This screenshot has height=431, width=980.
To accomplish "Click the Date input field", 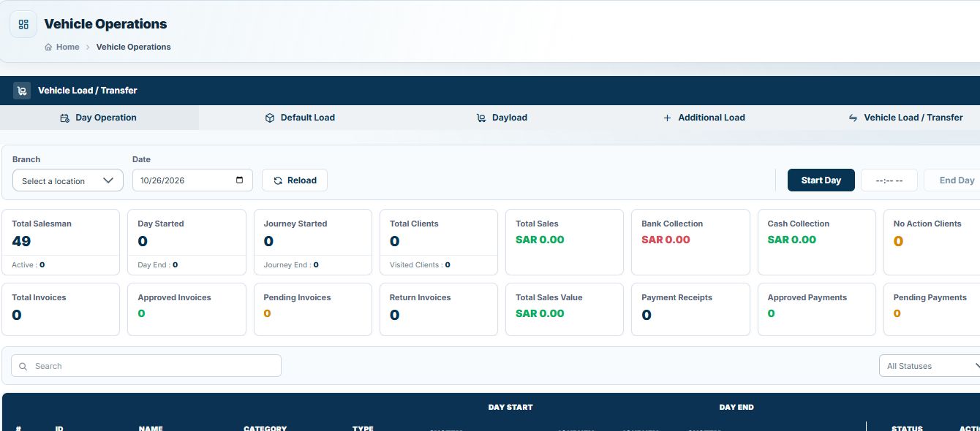I will (x=192, y=180).
